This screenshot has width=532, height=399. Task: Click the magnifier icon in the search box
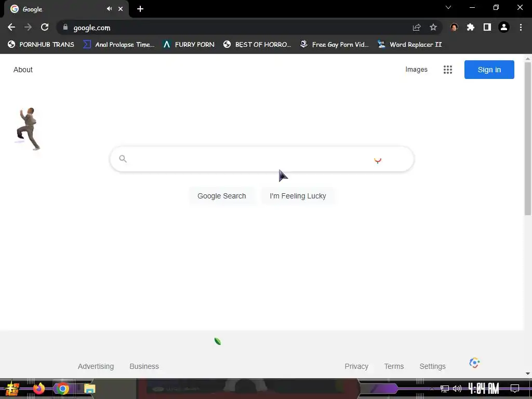pos(123,158)
